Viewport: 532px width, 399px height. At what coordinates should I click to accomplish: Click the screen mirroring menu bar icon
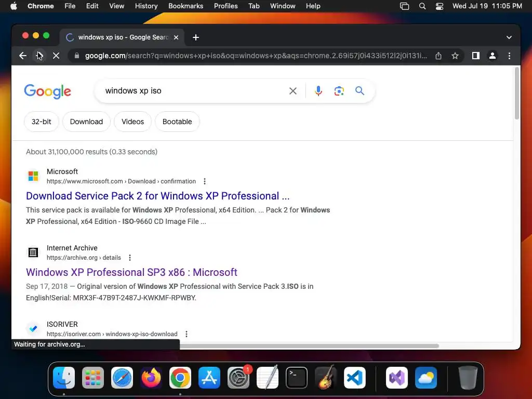(404, 6)
